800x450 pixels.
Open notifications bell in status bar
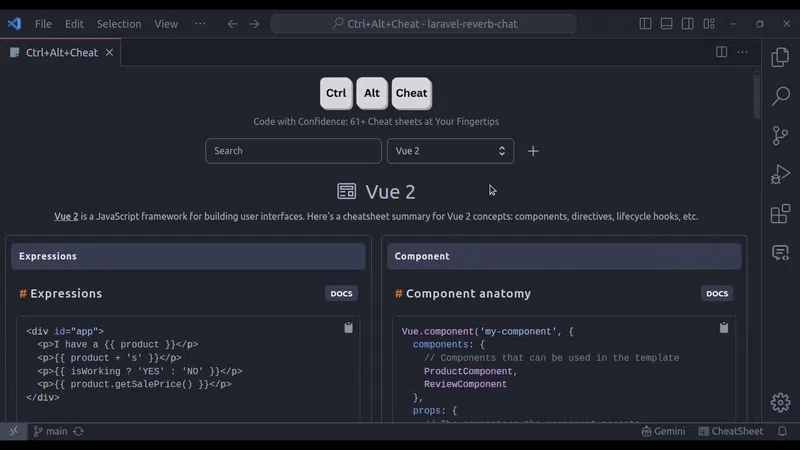[782, 431]
